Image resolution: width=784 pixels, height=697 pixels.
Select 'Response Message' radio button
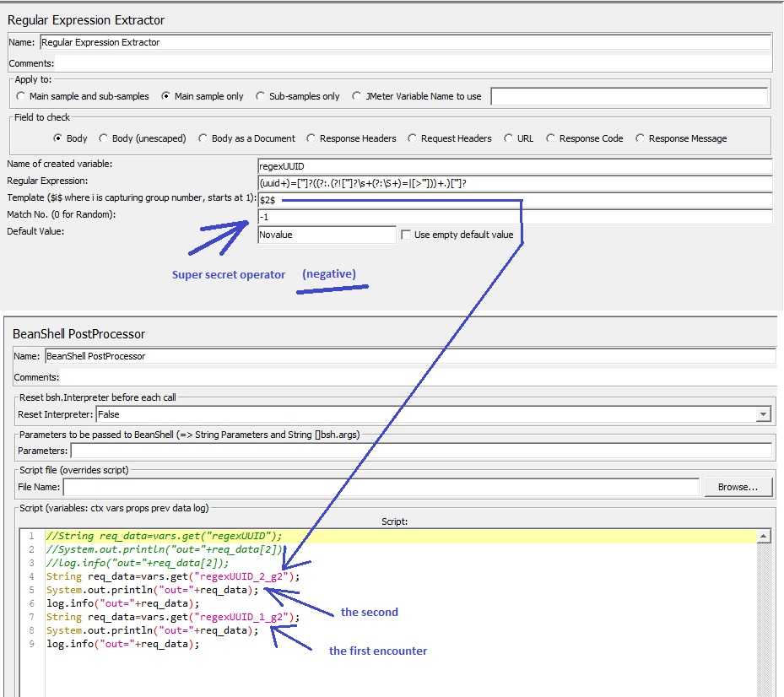point(641,138)
